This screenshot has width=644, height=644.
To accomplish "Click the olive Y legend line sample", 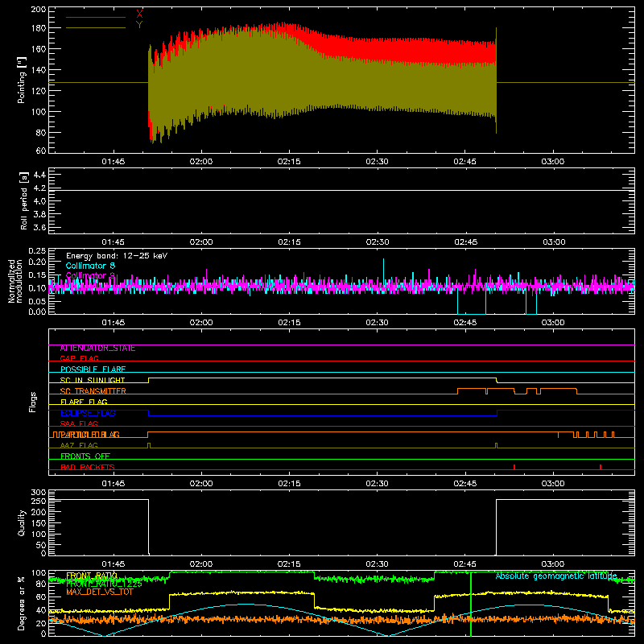I will (96, 28).
